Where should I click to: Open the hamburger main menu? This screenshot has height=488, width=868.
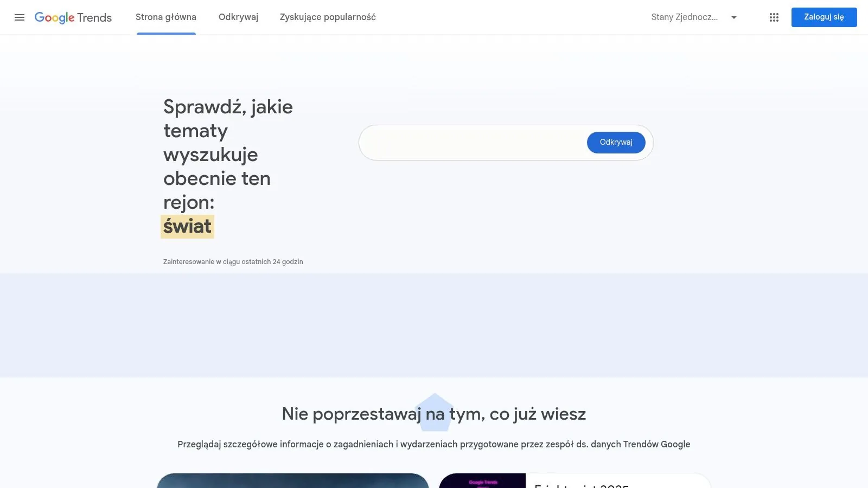(x=20, y=17)
